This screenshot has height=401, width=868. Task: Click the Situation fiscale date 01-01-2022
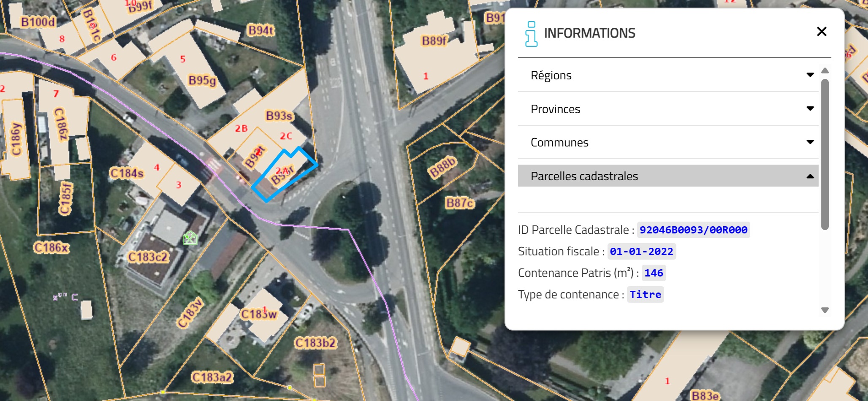tap(641, 252)
